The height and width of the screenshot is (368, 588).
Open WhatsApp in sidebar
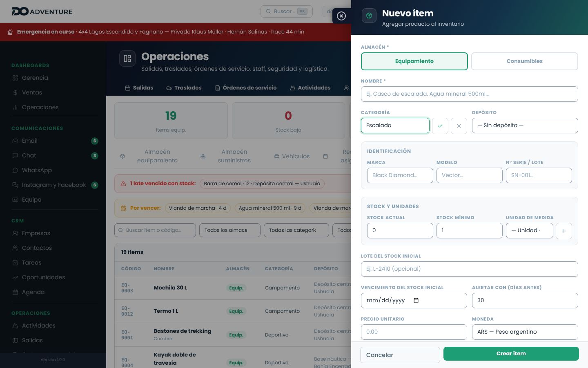coord(37,171)
